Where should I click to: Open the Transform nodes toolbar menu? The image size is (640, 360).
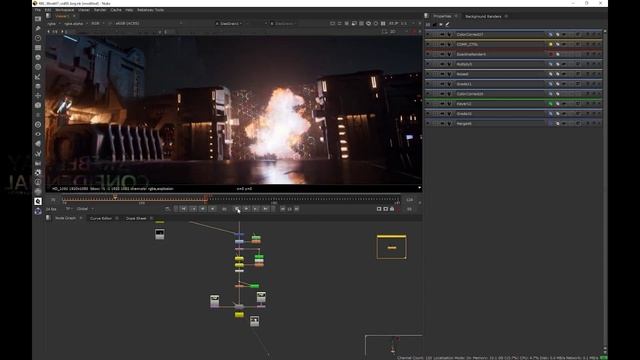(38, 96)
